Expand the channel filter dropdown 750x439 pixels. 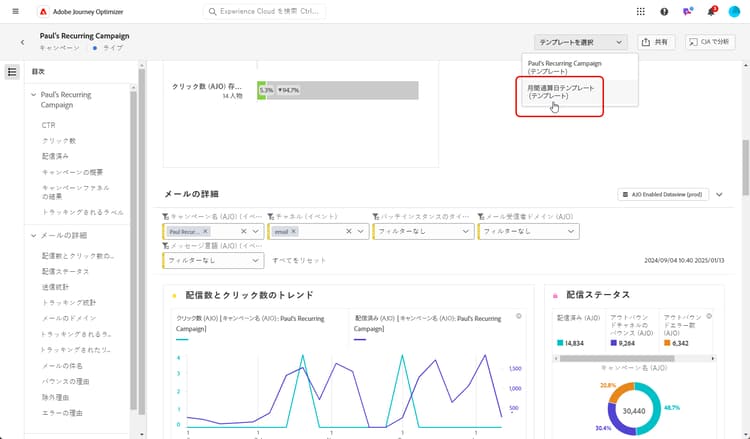[361, 231]
